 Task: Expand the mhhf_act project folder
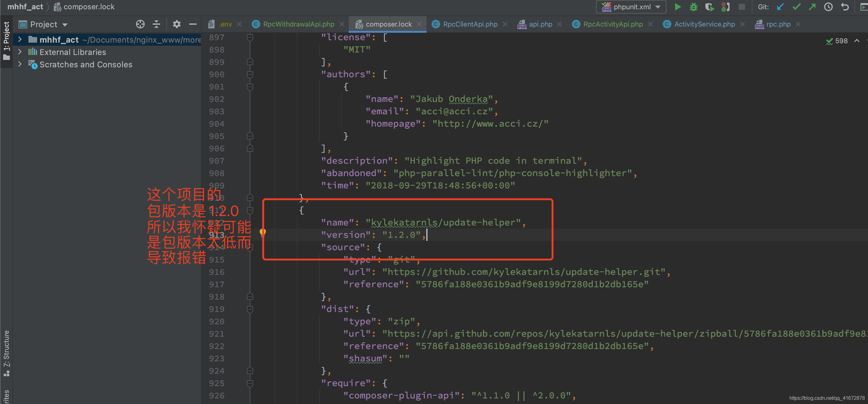pyautogui.click(x=19, y=39)
